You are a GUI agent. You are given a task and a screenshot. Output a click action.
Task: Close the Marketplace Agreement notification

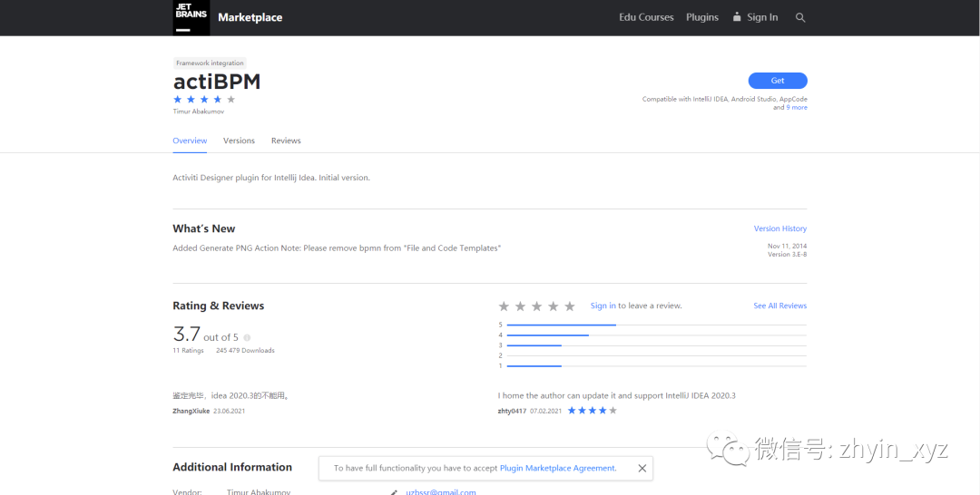pyautogui.click(x=642, y=468)
